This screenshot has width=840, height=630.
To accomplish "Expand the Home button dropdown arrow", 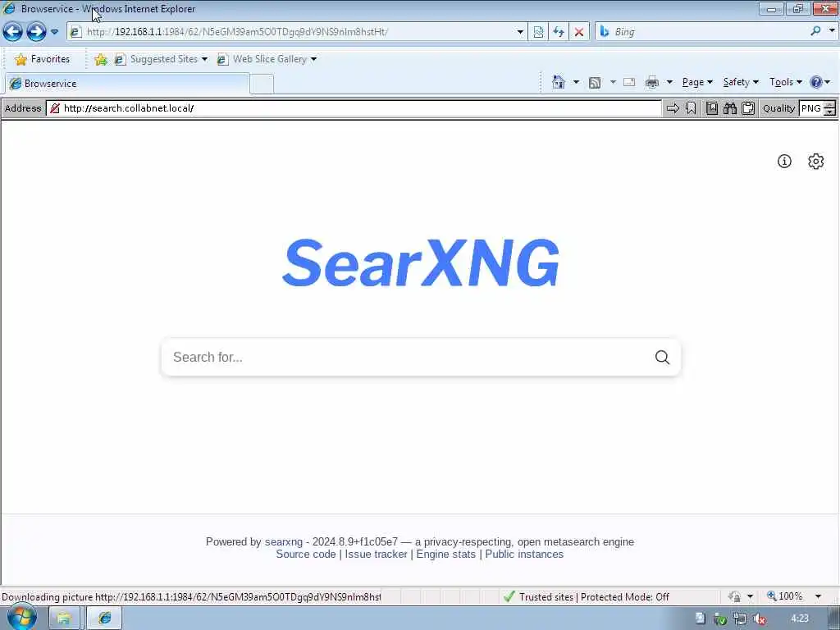I will pyautogui.click(x=576, y=82).
